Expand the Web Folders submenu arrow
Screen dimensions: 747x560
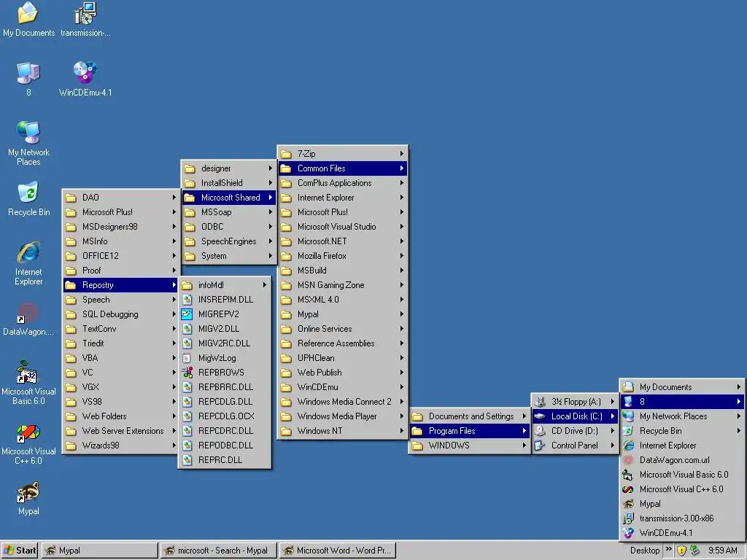coord(174,416)
